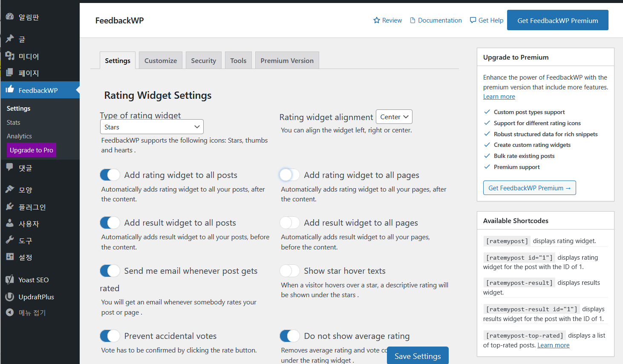Open the Rating widget alignment dropdown
Image resolution: width=623 pixels, height=364 pixels.
394,117
